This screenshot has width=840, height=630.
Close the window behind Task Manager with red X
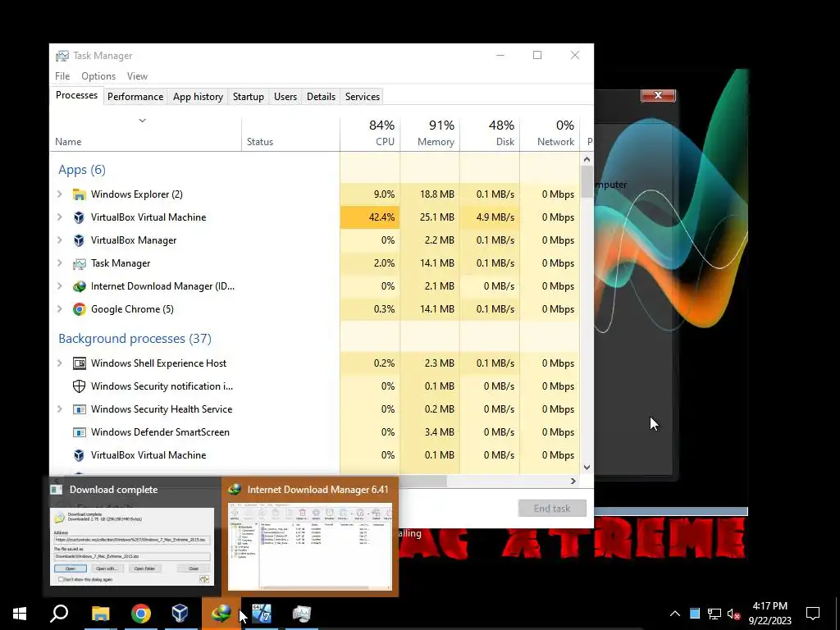pyautogui.click(x=659, y=95)
